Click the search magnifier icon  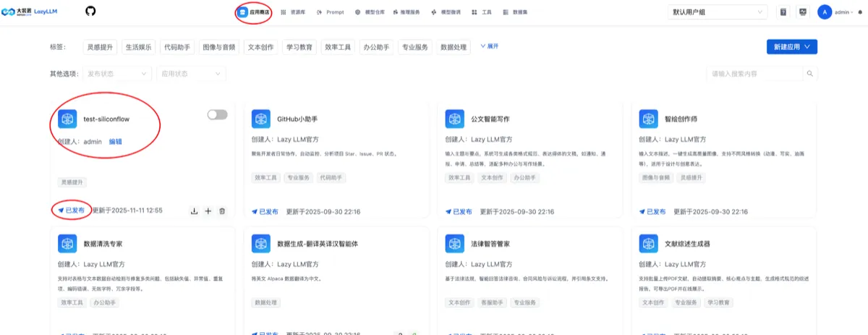pos(810,74)
